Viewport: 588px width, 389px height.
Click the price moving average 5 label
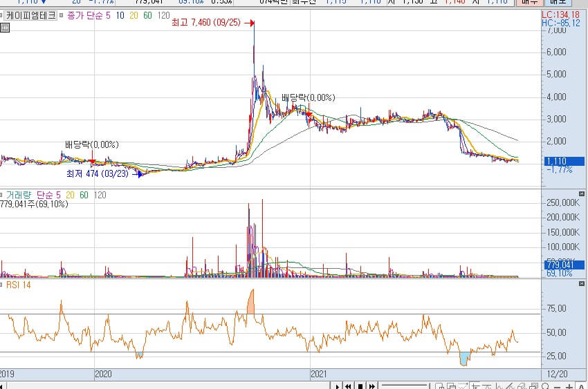click(x=108, y=15)
